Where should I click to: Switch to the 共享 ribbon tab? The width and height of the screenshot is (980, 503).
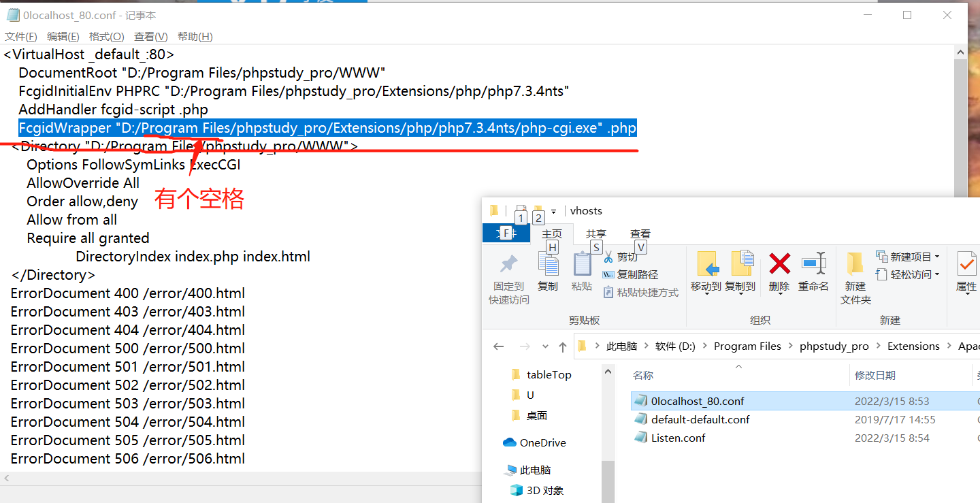[x=595, y=233]
